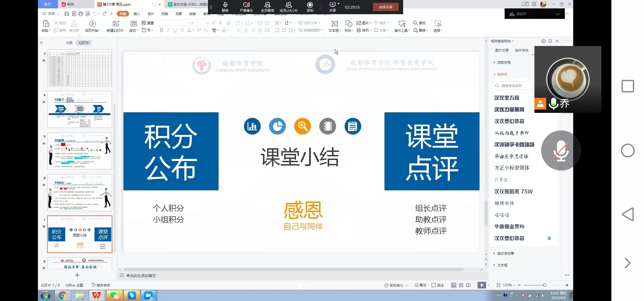This screenshot has height=301, width=644.
Task: Mute microphone in meeting toolbar (静音)
Action: point(225,7)
